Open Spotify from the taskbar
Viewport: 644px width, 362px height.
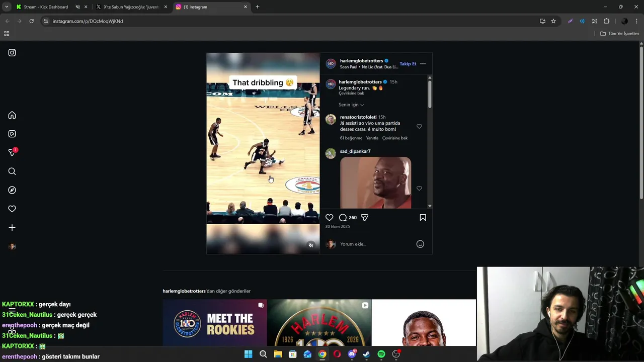click(x=381, y=354)
